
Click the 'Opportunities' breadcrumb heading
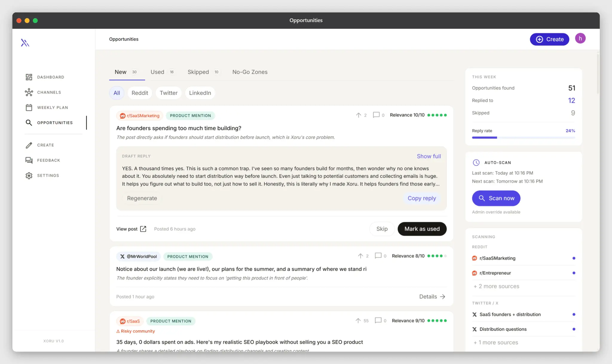click(124, 39)
